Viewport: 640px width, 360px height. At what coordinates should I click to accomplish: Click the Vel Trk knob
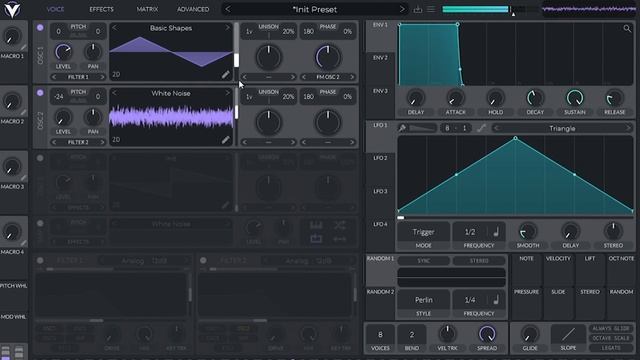447,334
